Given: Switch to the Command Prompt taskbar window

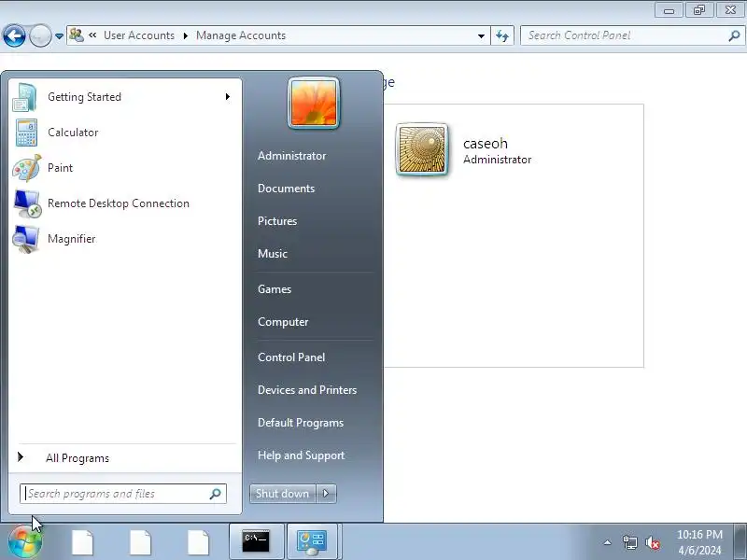Looking at the screenshot, I should click(x=256, y=542).
